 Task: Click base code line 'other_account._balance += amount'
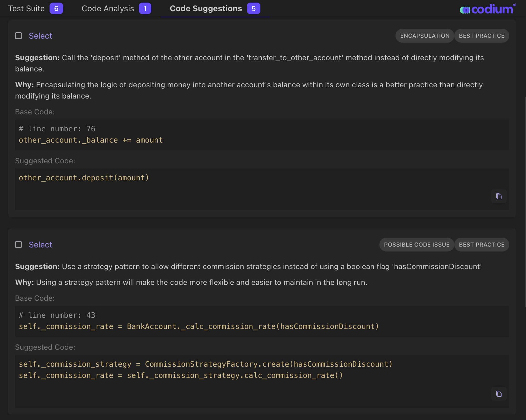91,140
